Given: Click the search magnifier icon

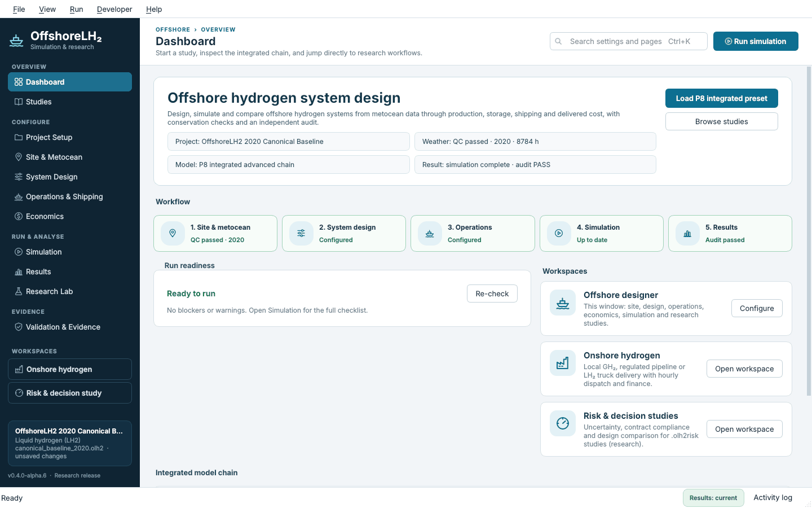Looking at the screenshot, I should (558, 41).
